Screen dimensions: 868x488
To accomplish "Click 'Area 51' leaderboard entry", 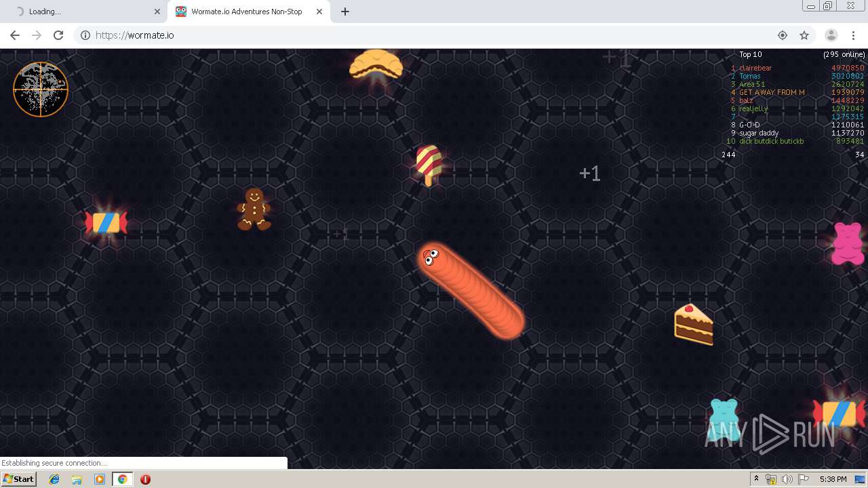I will [752, 84].
